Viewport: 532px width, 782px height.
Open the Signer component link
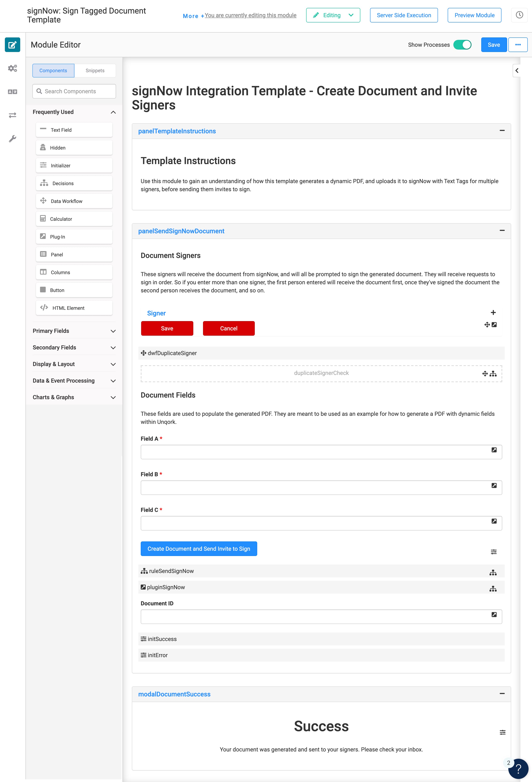156,313
